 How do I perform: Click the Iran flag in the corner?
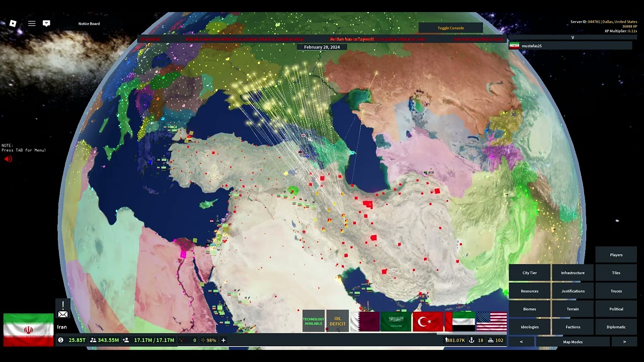pos(28,330)
